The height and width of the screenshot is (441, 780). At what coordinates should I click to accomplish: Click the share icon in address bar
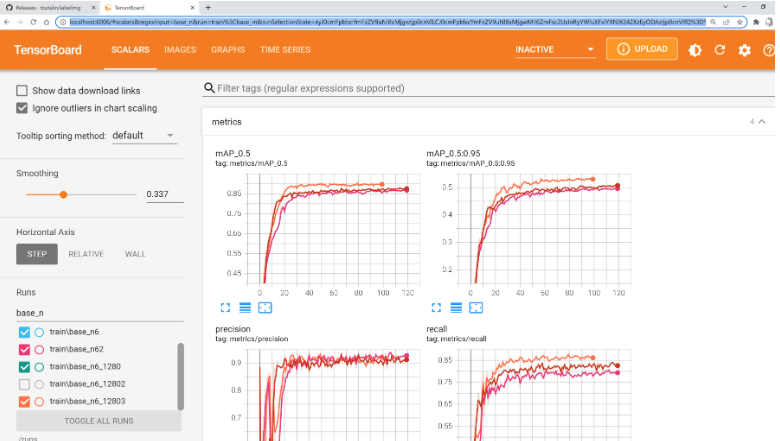point(726,22)
